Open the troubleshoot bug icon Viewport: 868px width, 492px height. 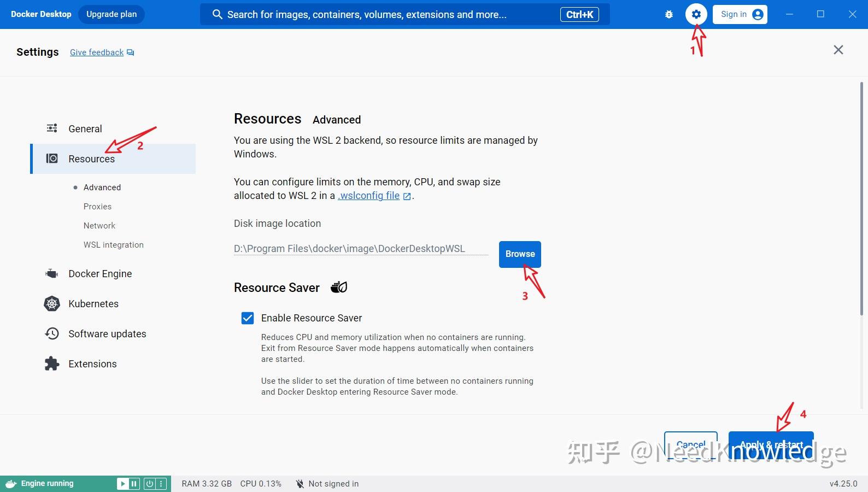[669, 15]
